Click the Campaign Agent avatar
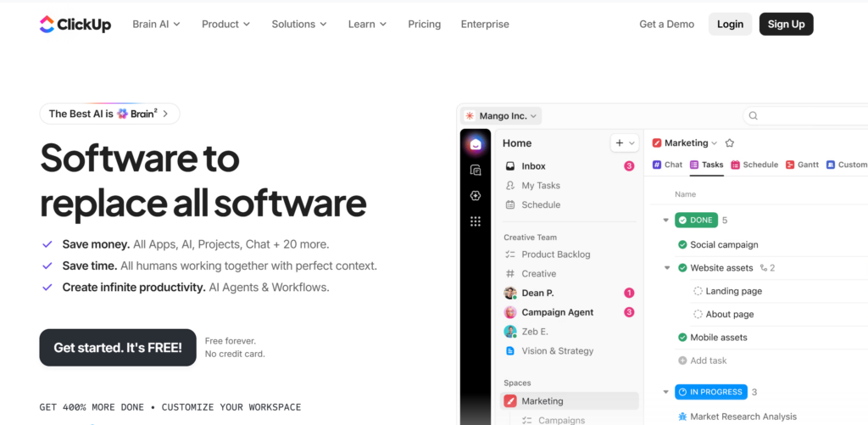This screenshot has height=425, width=868. tap(510, 312)
